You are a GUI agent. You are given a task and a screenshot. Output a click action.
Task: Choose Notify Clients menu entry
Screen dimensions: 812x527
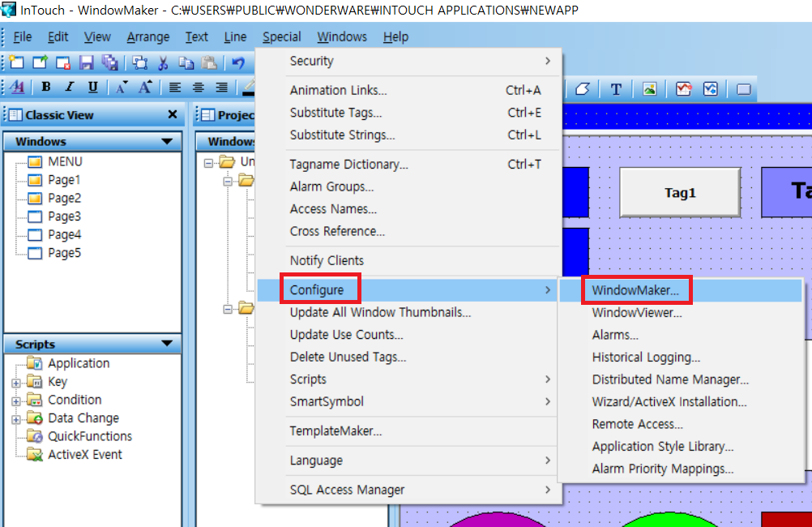409,260
